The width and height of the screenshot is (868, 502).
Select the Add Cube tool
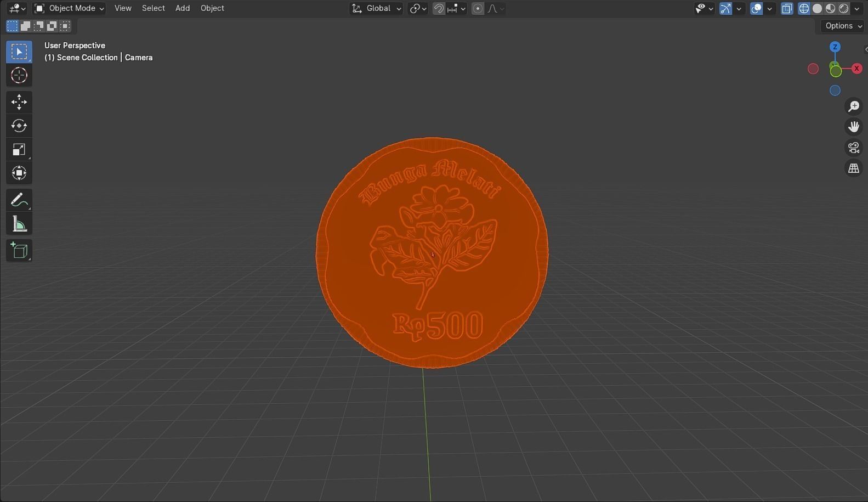pyautogui.click(x=19, y=251)
